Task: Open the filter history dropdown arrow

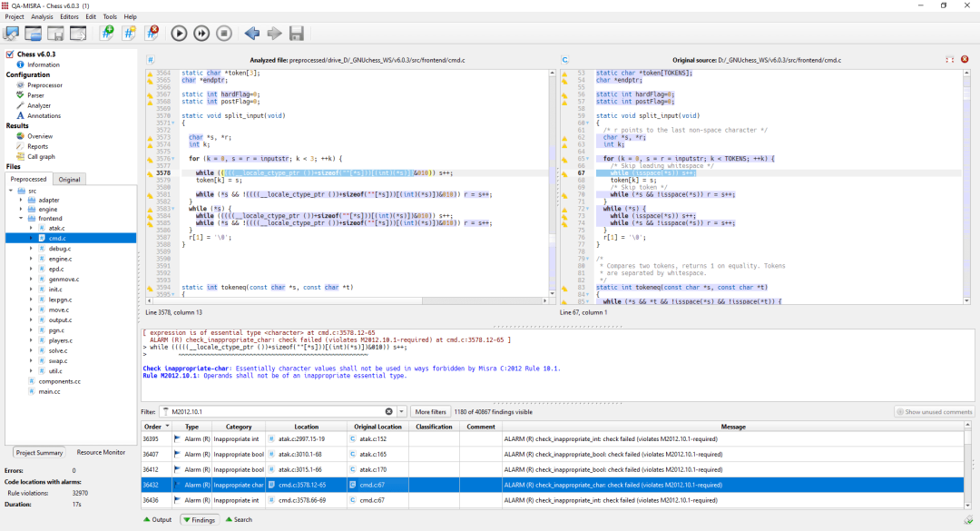Action: [x=402, y=411]
